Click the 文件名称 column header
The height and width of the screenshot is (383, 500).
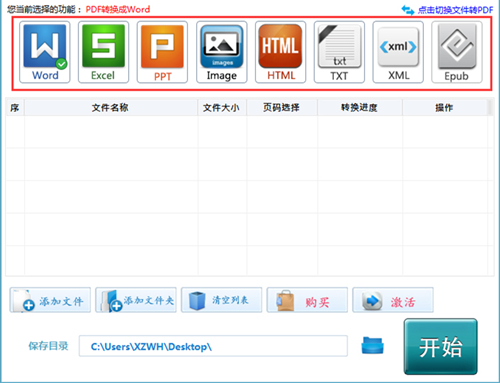tap(111, 107)
